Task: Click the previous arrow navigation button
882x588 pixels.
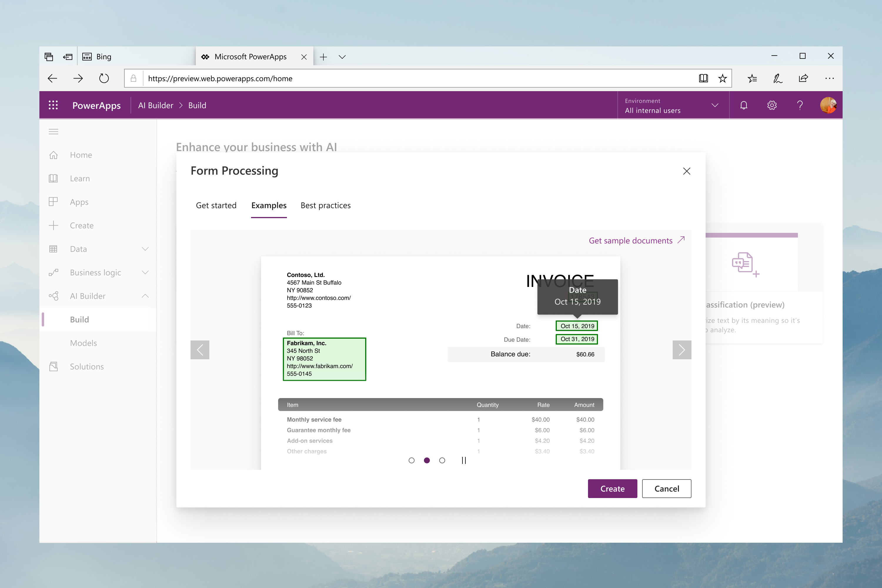Action: pos(200,350)
